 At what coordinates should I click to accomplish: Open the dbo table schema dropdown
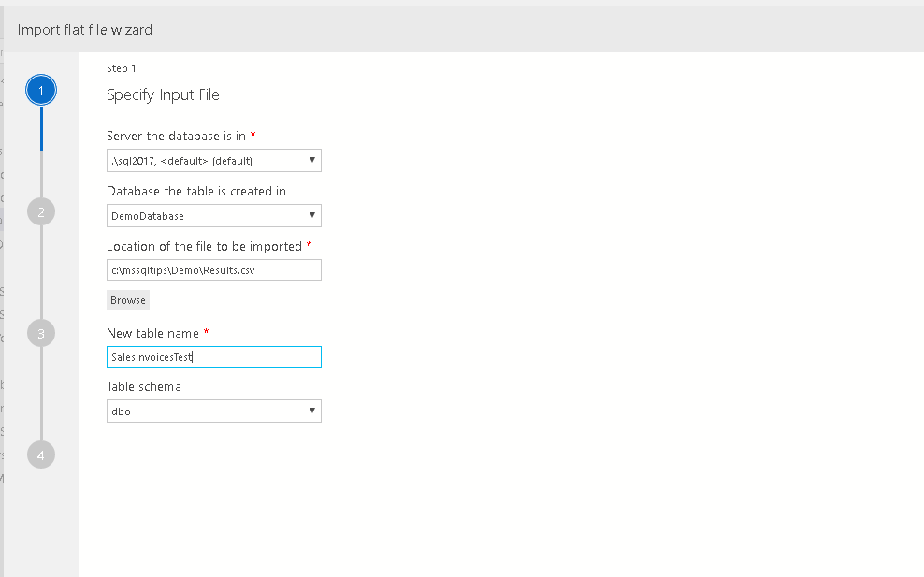pos(214,411)
